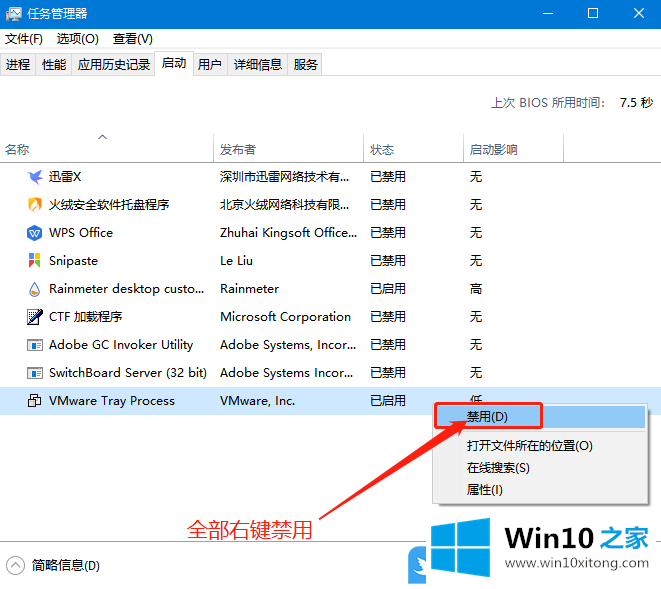
Task: Click 无 startup impact in WPS Office row
Action: coord(476,233)
